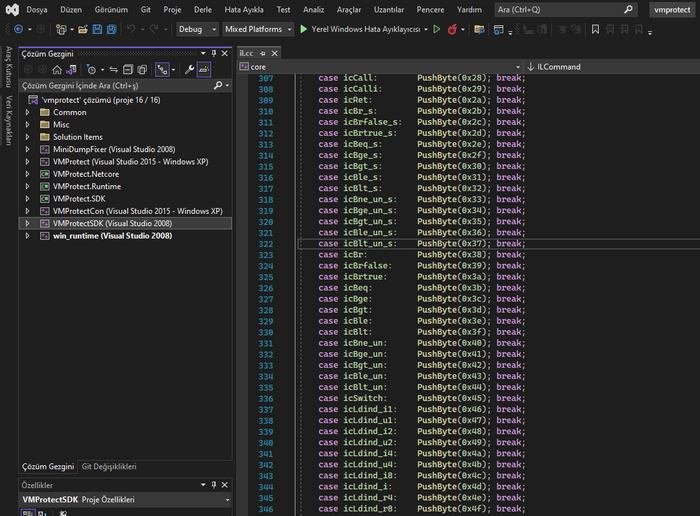The height and width of the screenshot is (516, 700).
Task: Open Properties wrench icon in Solution Explorer
Action: click(189, 70)
